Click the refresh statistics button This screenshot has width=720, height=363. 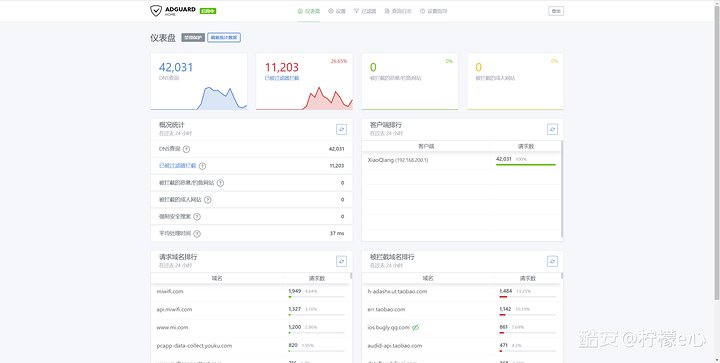[224, 38]
